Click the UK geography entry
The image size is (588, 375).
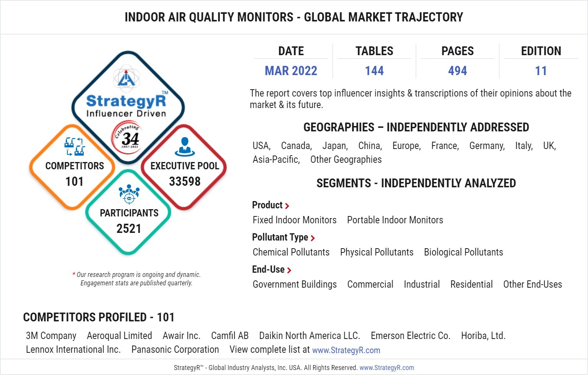[x=549, y=146]
